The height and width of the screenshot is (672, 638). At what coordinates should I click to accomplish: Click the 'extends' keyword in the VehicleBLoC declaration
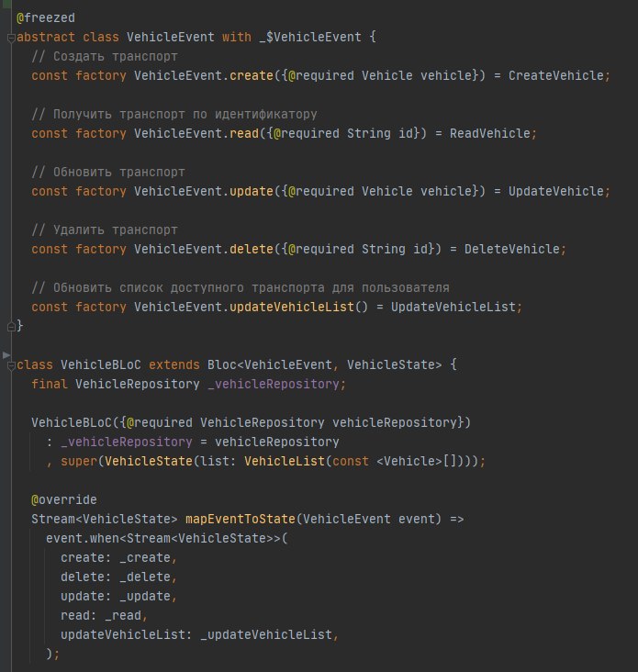point(174,365)
